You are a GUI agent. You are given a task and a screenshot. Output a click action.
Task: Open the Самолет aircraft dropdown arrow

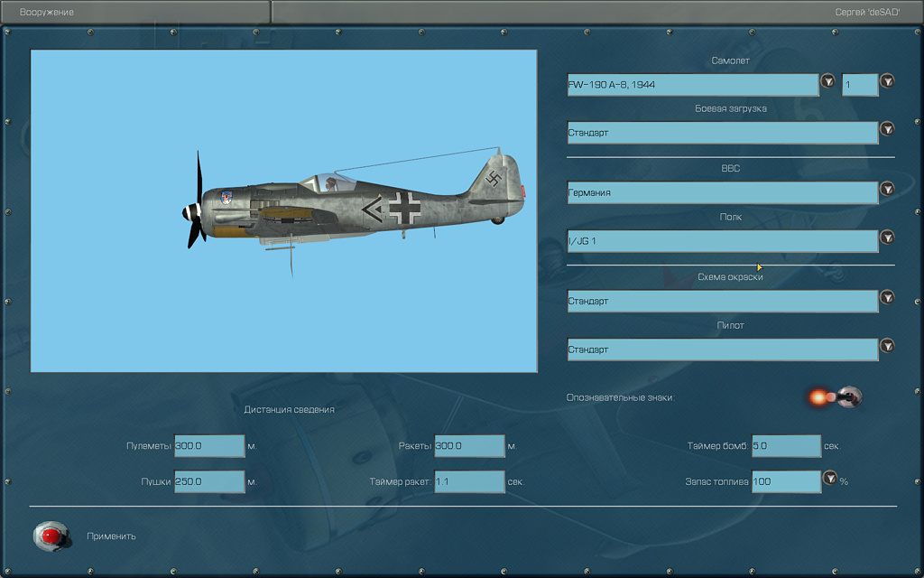point(827,82)
